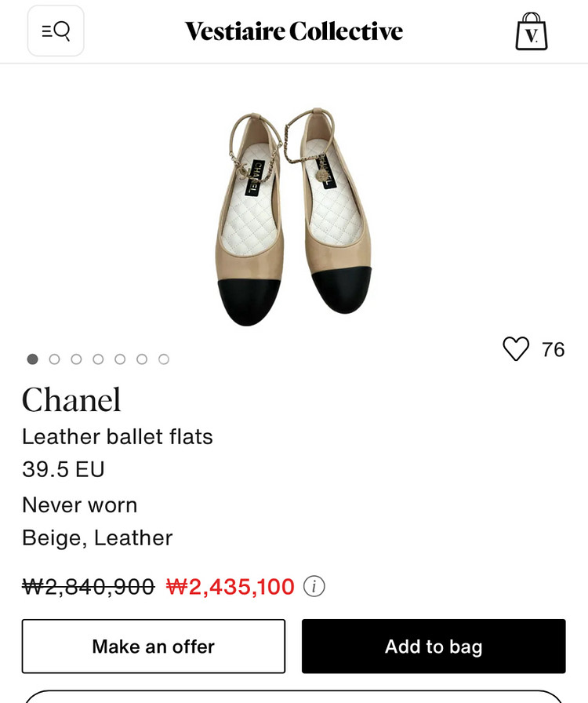Go to Vestiaire Collective home logo
588x703 pixels.
(x=294, y=31)
